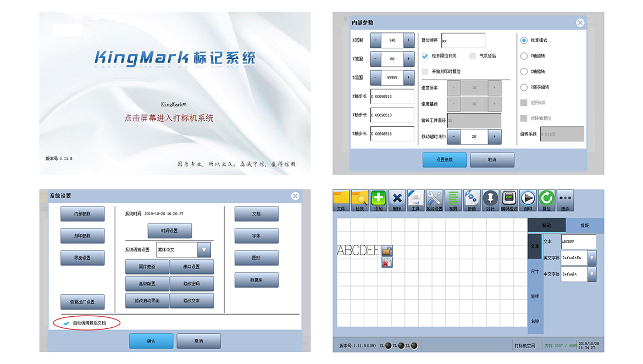Click the 设置参数 button
This screenshot has width=643, height=364.
[445, 160]
